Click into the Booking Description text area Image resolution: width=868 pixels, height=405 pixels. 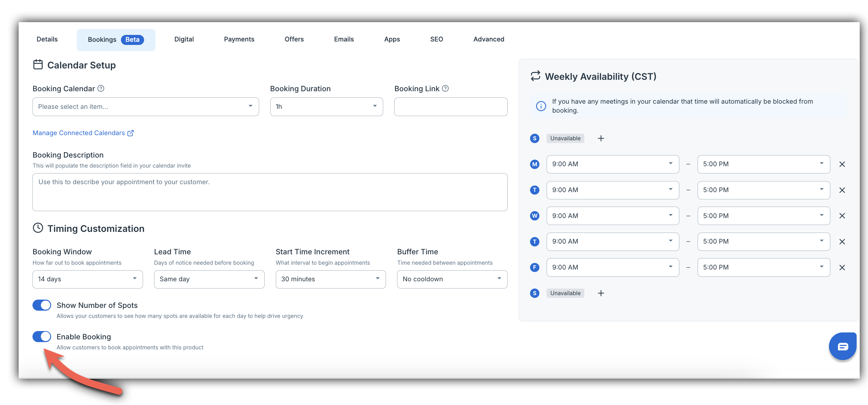click(270, 192)
